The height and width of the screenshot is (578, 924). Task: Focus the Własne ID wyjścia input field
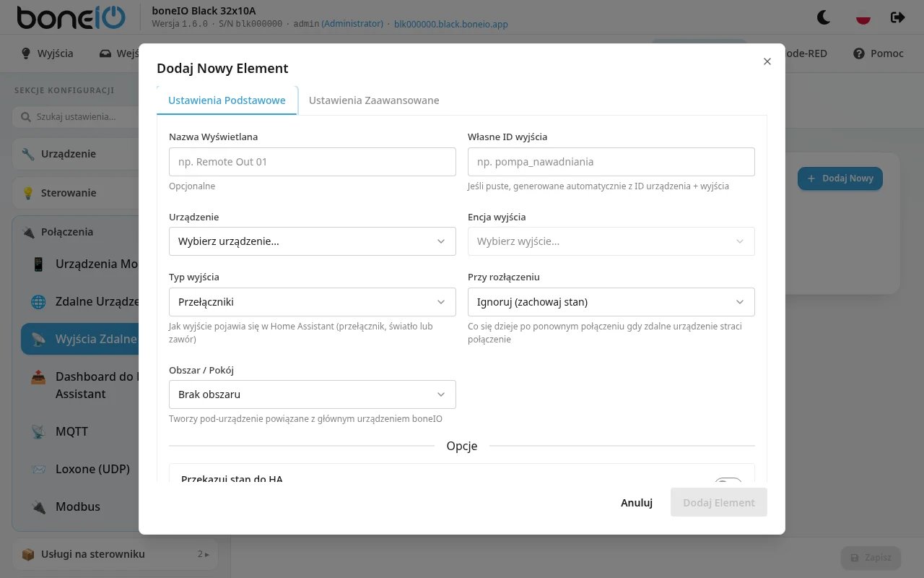[x=611, y=162]
